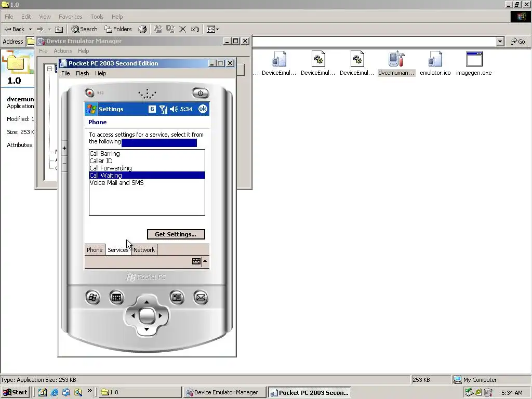Screen dimensions: 532x399
Task: Click the REC record button on emulator
Action: point(89,92)
